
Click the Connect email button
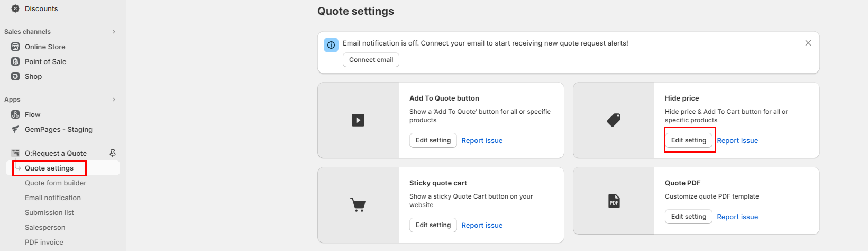point(371,60)
